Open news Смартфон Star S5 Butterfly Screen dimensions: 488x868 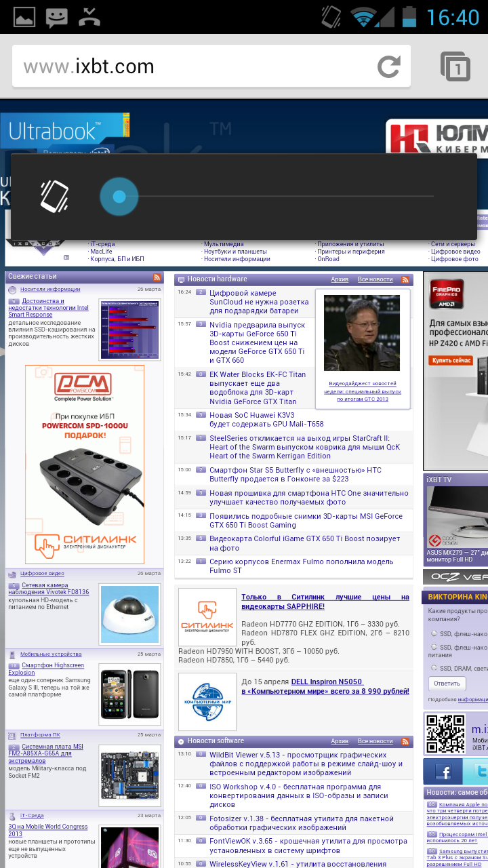click(x=296, y=474)
